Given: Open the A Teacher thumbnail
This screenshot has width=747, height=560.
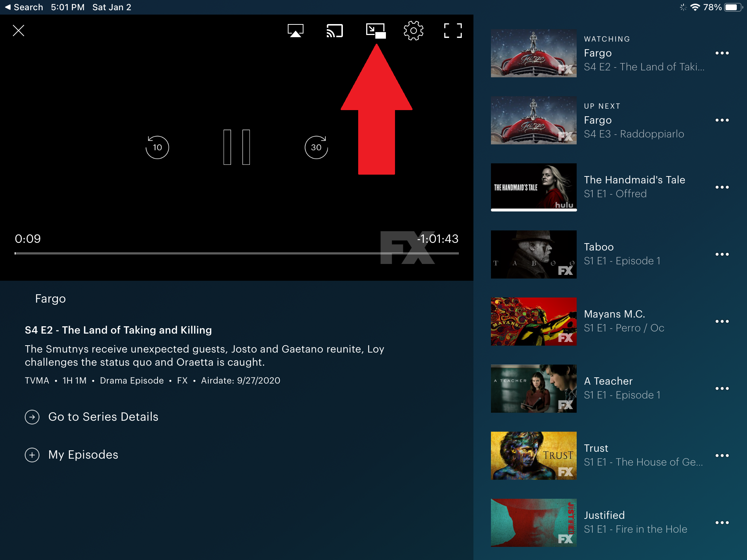Looking at the screenshot, I should coord(534,389).
